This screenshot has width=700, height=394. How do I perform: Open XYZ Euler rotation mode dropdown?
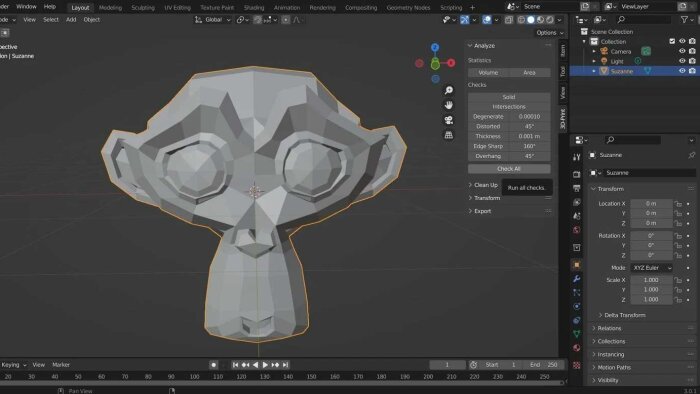[x=652, y=268]
